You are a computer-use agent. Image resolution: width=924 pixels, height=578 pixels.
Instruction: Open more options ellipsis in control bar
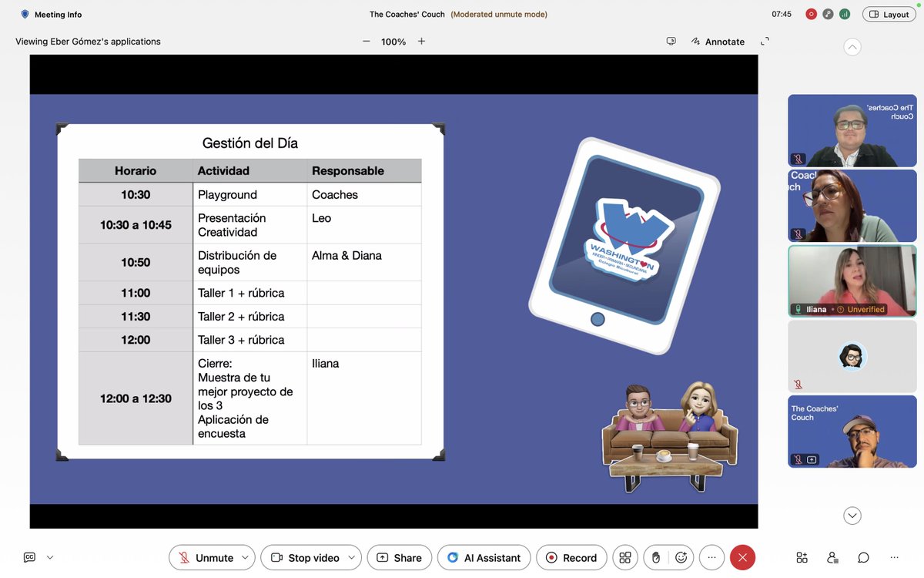(x=711, y=557)
